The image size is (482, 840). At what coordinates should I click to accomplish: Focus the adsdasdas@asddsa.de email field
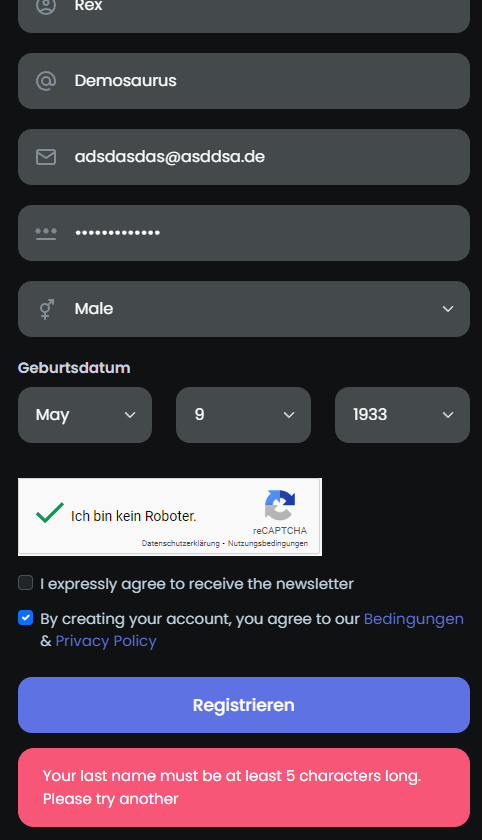tap(244, 157)
